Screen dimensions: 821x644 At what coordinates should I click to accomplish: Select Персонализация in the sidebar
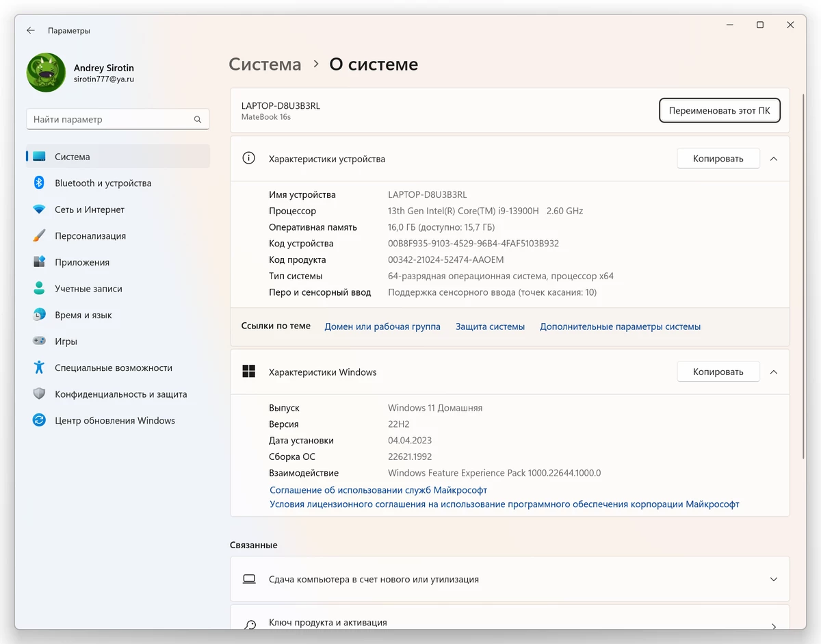click(x=118, y=235)
